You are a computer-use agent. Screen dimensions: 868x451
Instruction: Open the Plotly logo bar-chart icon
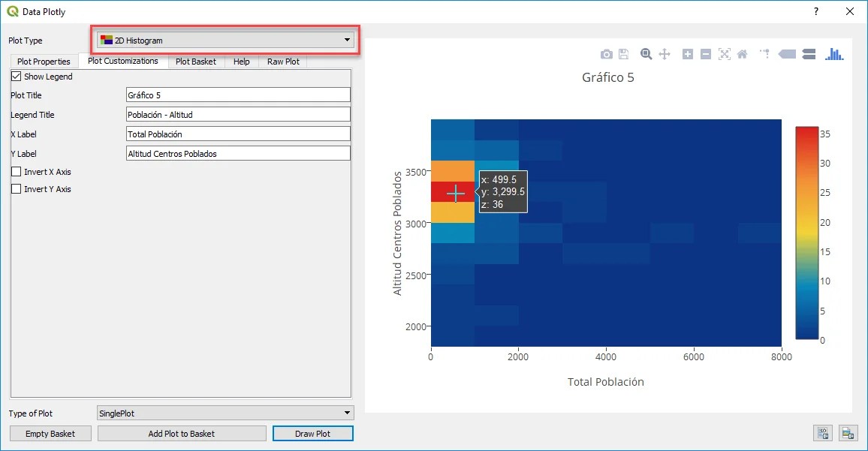[x=834, y=54]
